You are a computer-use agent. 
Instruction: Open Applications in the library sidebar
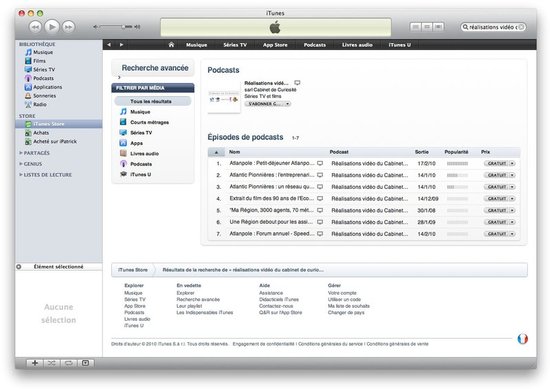(47, 87)
